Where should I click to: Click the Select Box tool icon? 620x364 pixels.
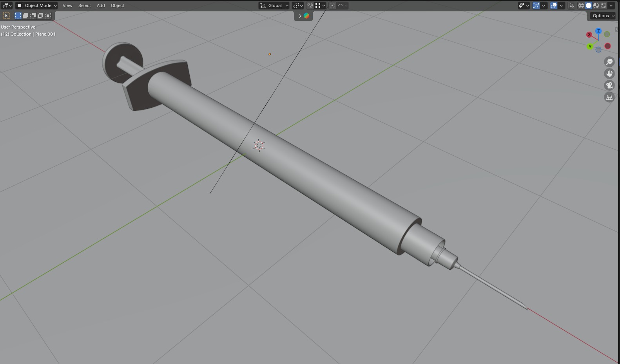pyautogui.click(x=6, y=16)
